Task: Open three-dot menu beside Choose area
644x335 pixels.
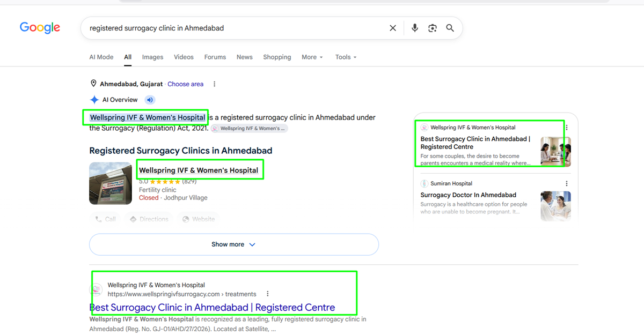Action: pos(214,84)
